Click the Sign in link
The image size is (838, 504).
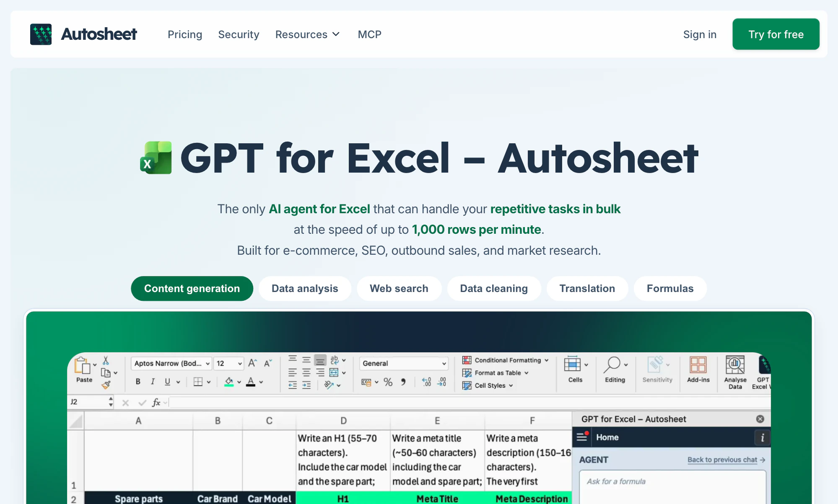[x=700, y=34]
